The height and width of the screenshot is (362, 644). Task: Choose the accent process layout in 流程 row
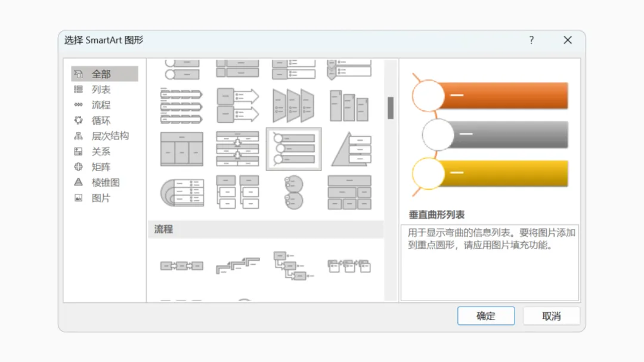click(x=349, y=266)
